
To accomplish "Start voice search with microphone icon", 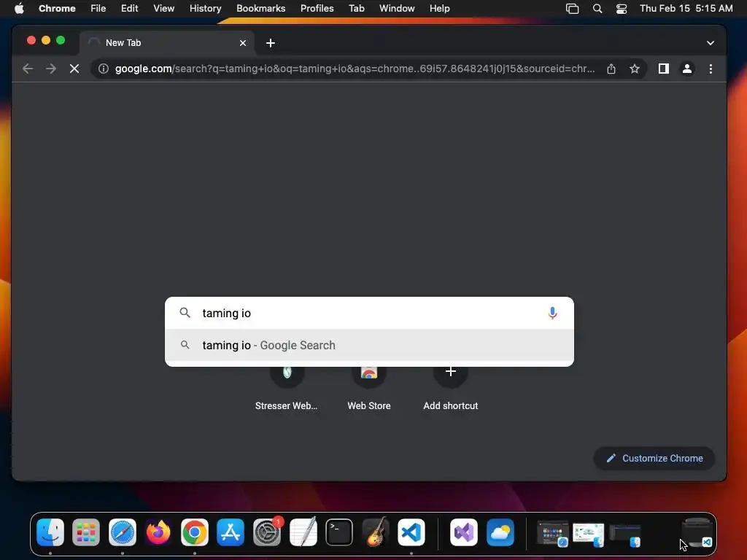I will 552,313.
